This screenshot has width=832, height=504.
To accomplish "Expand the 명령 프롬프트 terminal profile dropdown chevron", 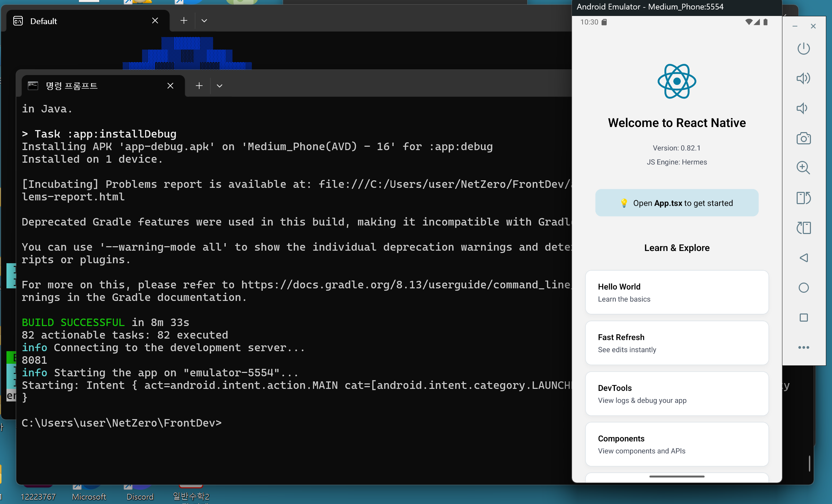I will click(x=220, y=86).
